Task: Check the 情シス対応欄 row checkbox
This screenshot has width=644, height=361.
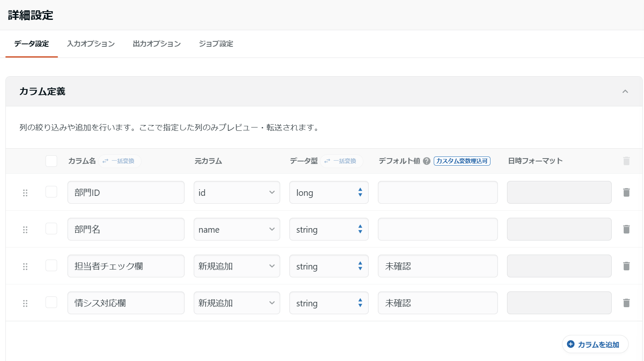Action: tap(51, 302)
